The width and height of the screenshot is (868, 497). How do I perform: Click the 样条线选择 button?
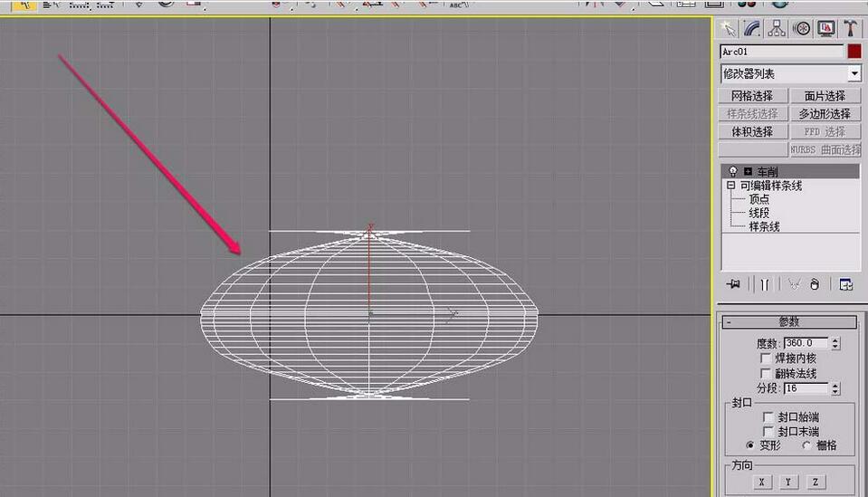tap(752, 113)
